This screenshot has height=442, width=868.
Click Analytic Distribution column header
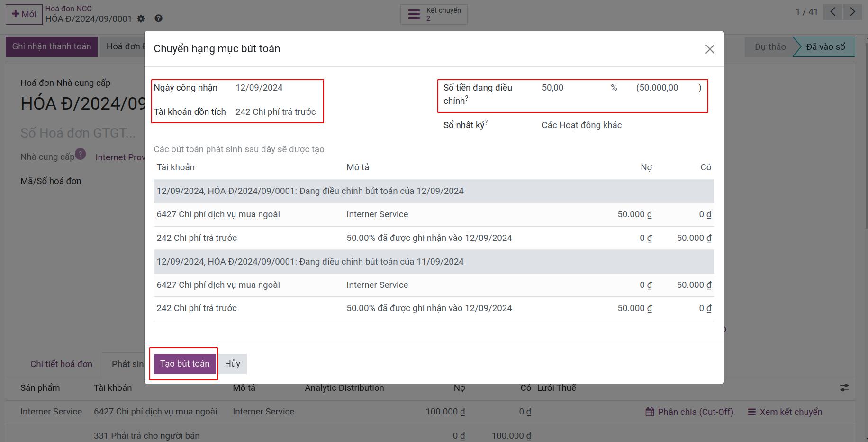(344, 388)
